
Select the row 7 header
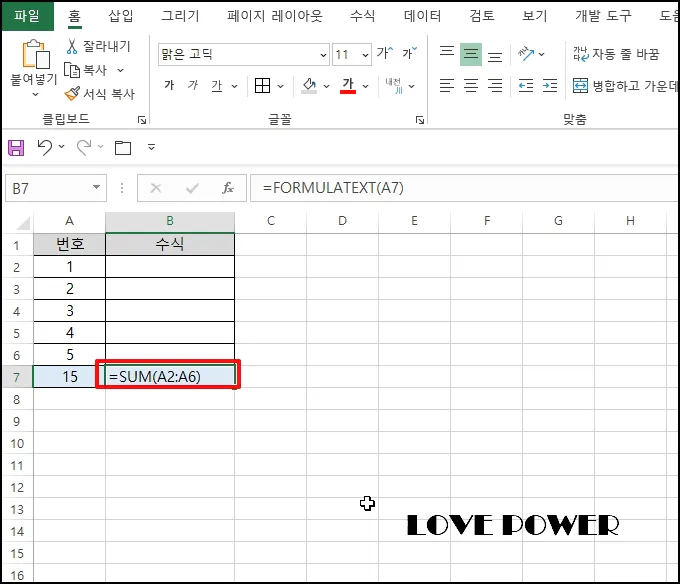point(17,377)
